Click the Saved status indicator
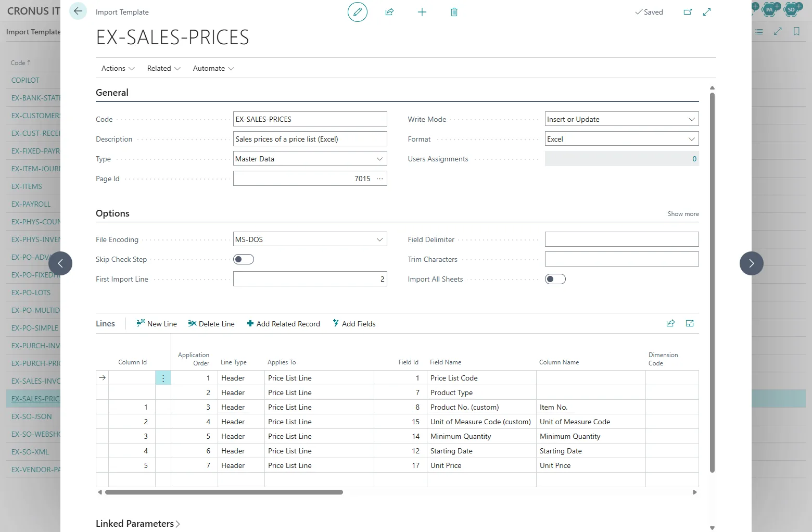Screen dimensions: 812x532 (x=649, y=12)
